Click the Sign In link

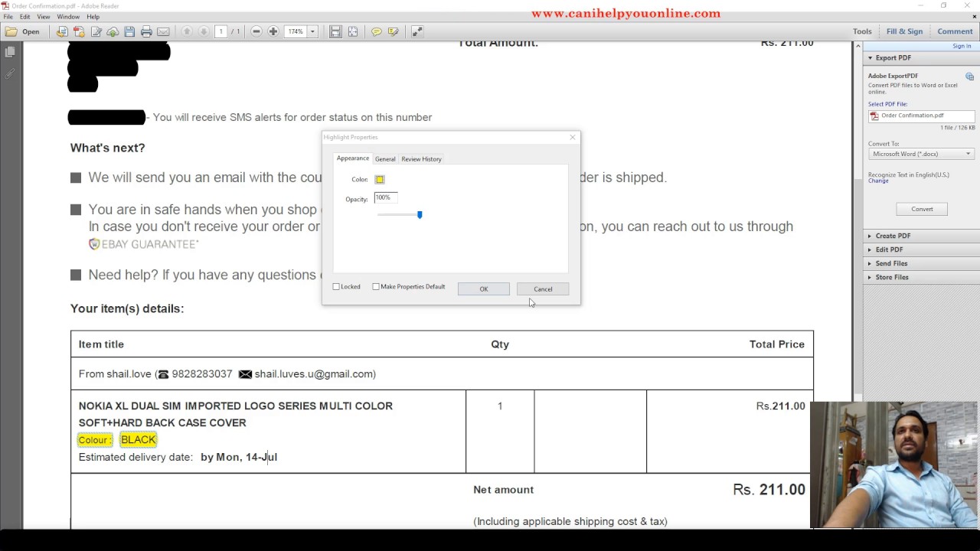[962, 46]
